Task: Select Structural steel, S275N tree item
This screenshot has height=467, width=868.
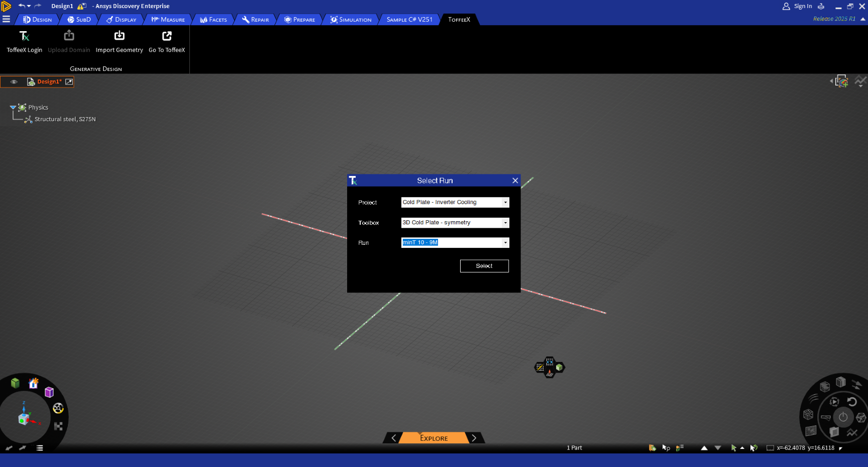Action: coord(65,119)
